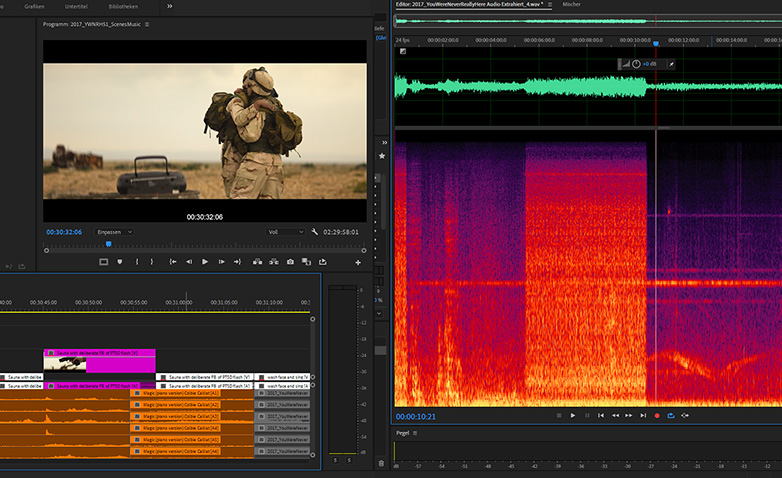
Task: Open the wrench settings in Program monitor
Action: click(x=314, y=232)
